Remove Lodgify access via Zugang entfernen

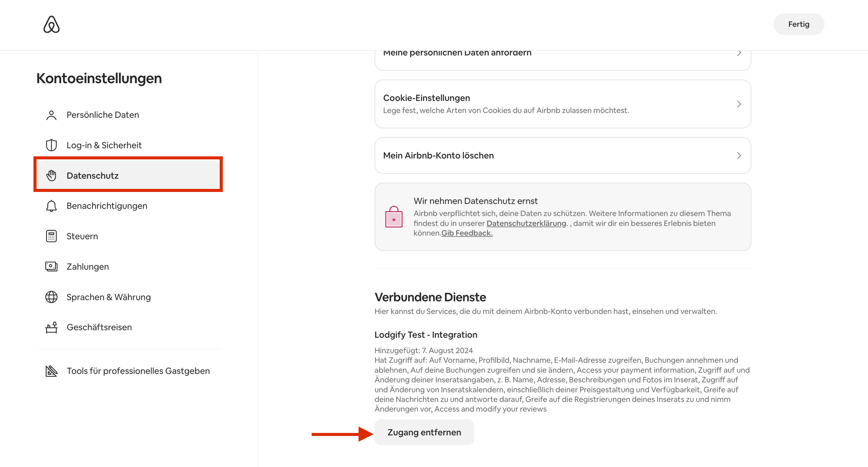pyautogui.click(x=424, y=432)
